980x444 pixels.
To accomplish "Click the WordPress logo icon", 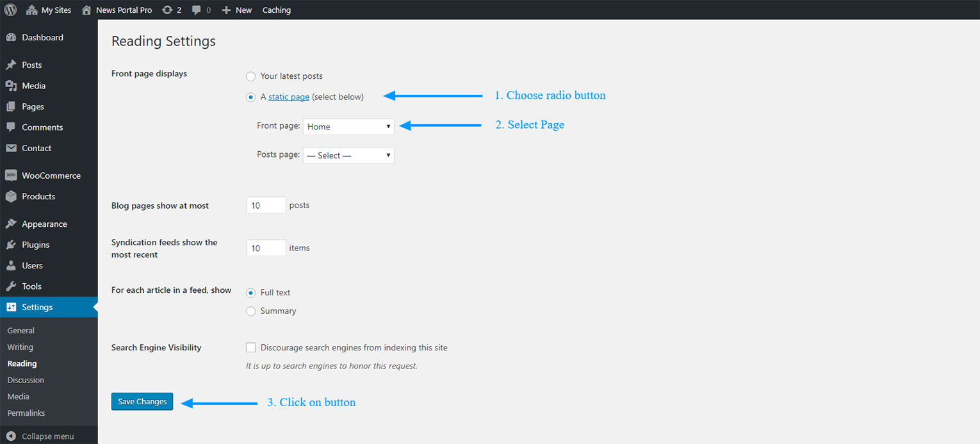I will pyautogui.click(x=10, y=10).
